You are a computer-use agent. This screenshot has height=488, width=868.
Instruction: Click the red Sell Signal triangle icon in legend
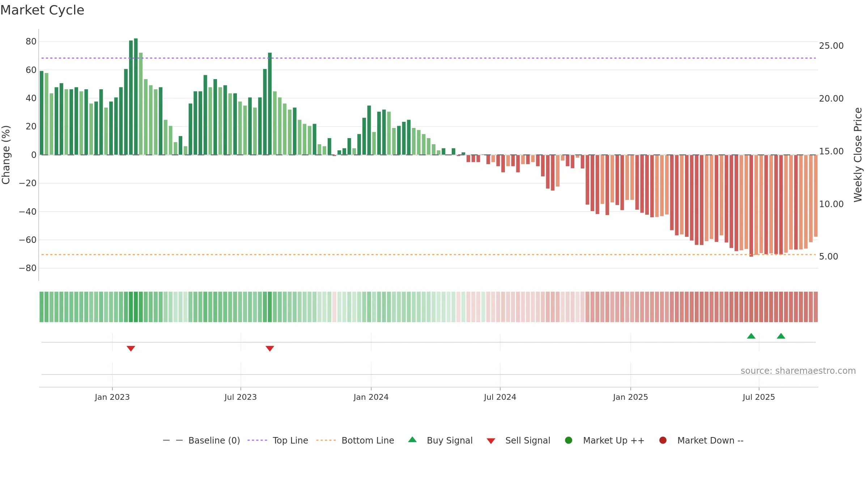pos(491,441)
